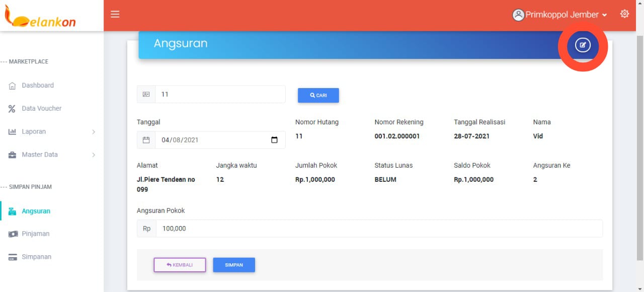Open the date picker calendar icon

[x=274, y=140]
